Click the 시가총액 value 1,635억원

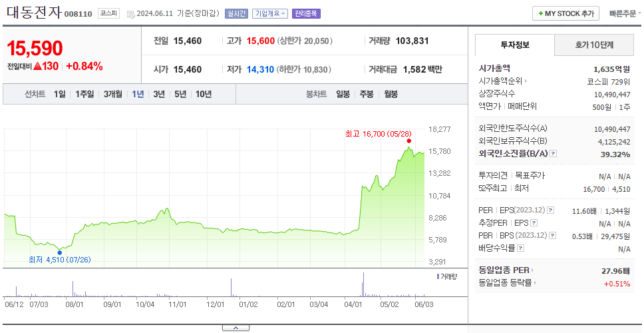[612, 69]
